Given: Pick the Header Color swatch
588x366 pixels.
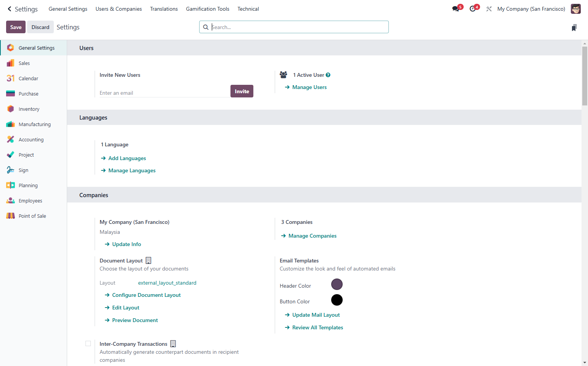Looking at the screenshot, I should coord(337,284).
